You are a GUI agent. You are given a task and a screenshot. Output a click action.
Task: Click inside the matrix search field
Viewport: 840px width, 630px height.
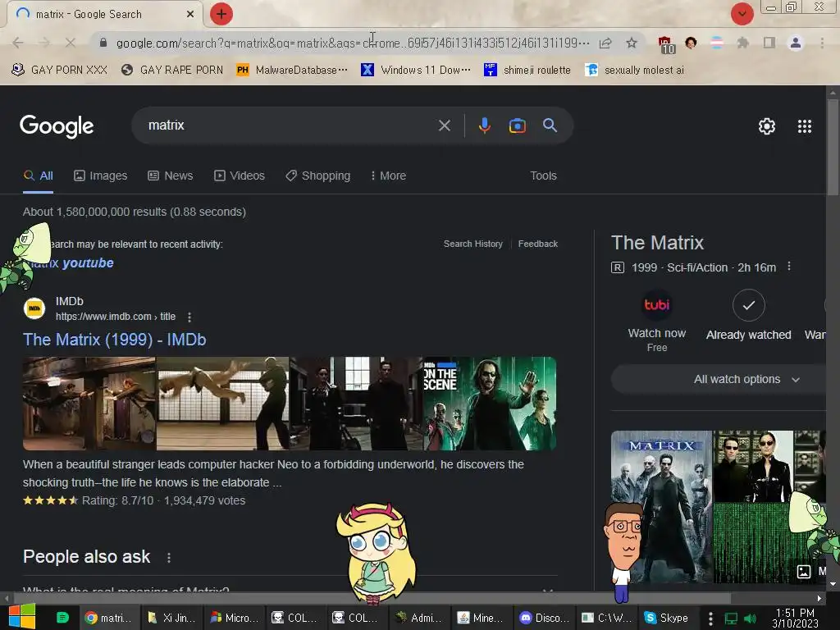290,126
